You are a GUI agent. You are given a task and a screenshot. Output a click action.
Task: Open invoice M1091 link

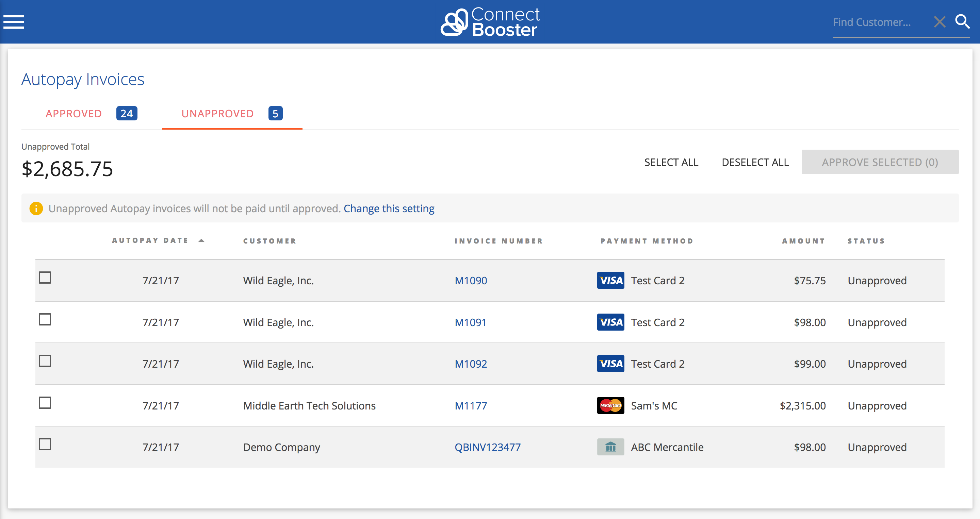click(471, 322)
